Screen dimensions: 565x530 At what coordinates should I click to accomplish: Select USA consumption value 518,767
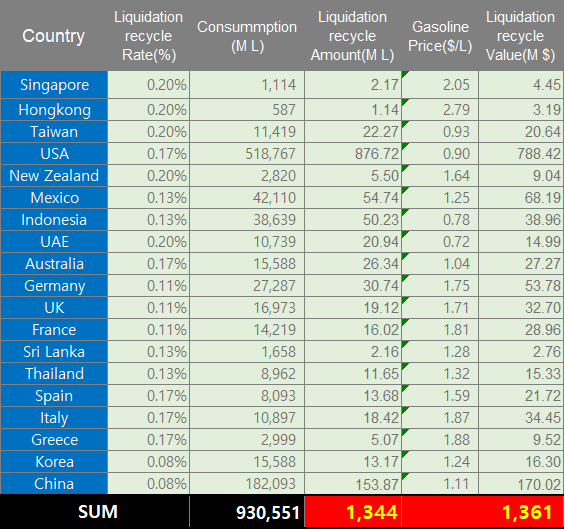point(247,154)
